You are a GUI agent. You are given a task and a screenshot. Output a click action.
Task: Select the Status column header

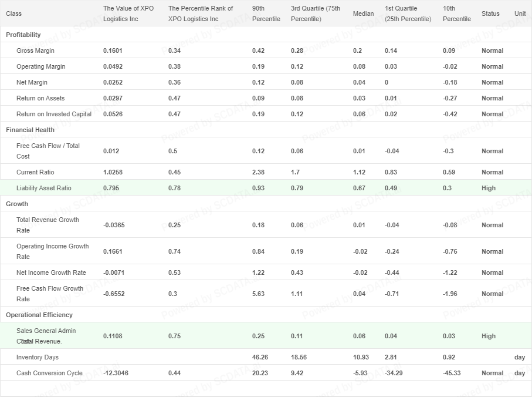coord(490,14)
